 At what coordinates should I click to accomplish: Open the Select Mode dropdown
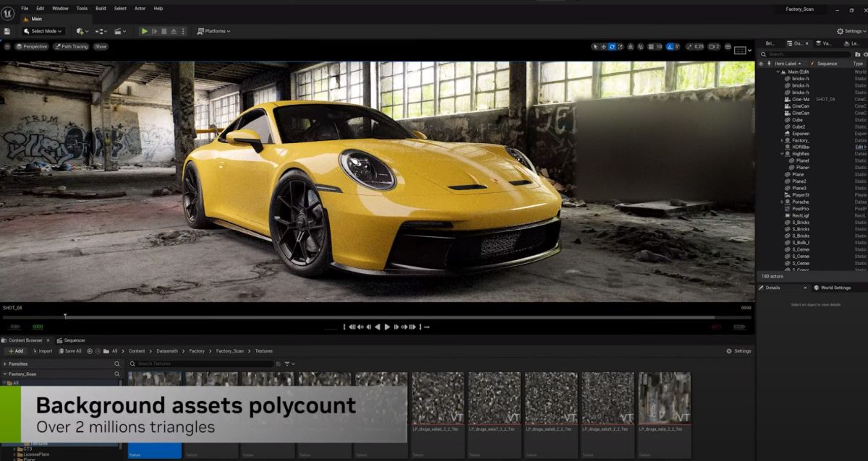pos(44,31)
